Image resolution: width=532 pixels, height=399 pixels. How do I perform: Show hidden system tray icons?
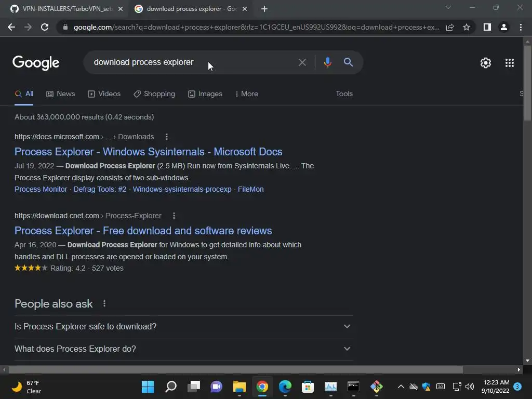pyautogui.click(x=401, y=387)
